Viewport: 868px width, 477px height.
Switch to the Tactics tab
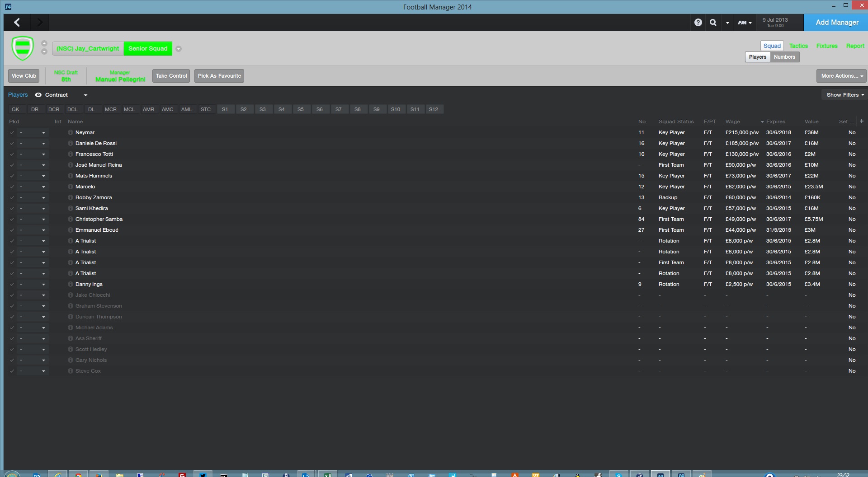(798, 46)
